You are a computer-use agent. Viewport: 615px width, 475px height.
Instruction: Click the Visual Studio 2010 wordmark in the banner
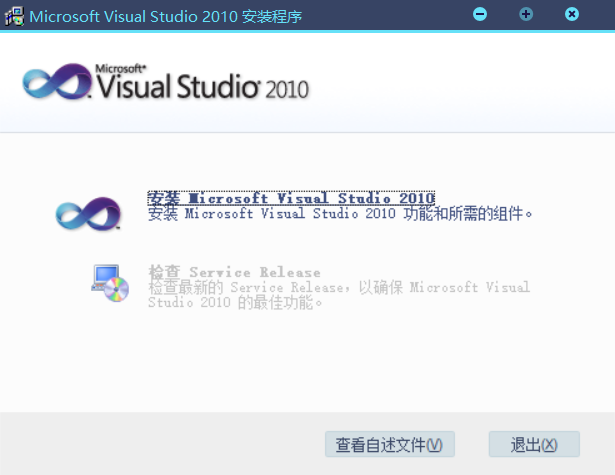[x=200, y=89]
